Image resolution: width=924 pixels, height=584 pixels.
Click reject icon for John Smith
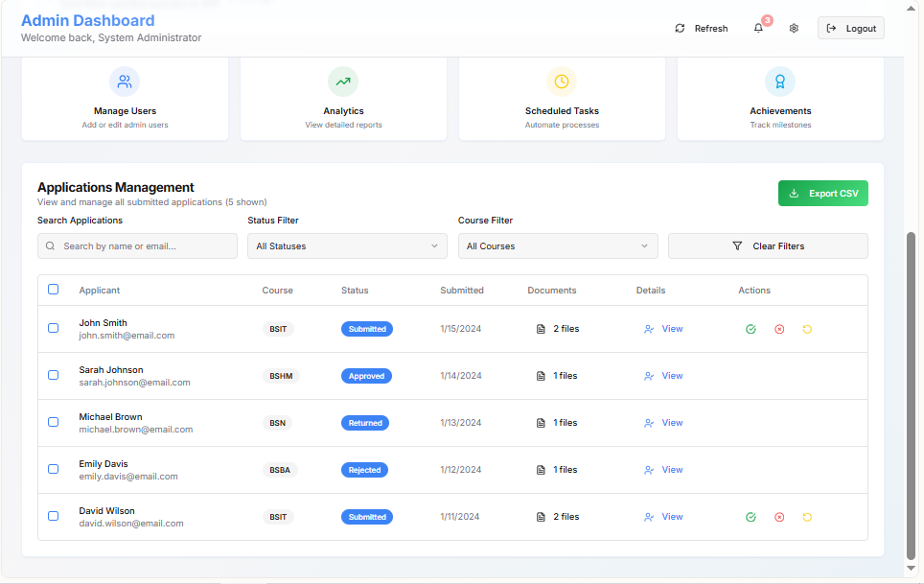pyautogui.click(x=779, y=329)
